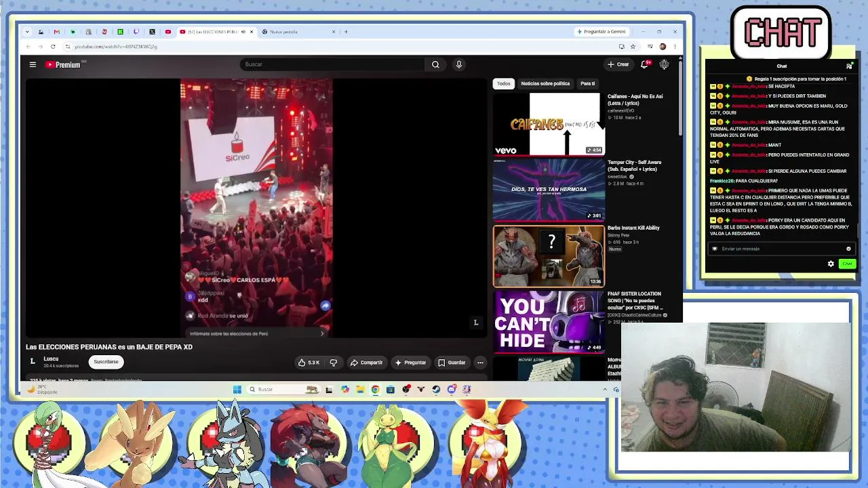This screenshot has width=868, height=488.
Task: Open more actions for the video
Action: pyautogui.click(x=480, y=363)
